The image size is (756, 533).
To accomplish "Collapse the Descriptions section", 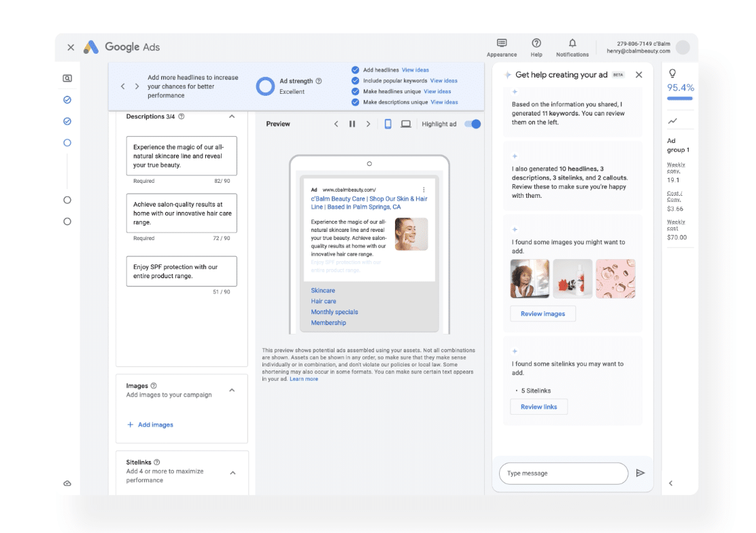I will click(231, 116).
